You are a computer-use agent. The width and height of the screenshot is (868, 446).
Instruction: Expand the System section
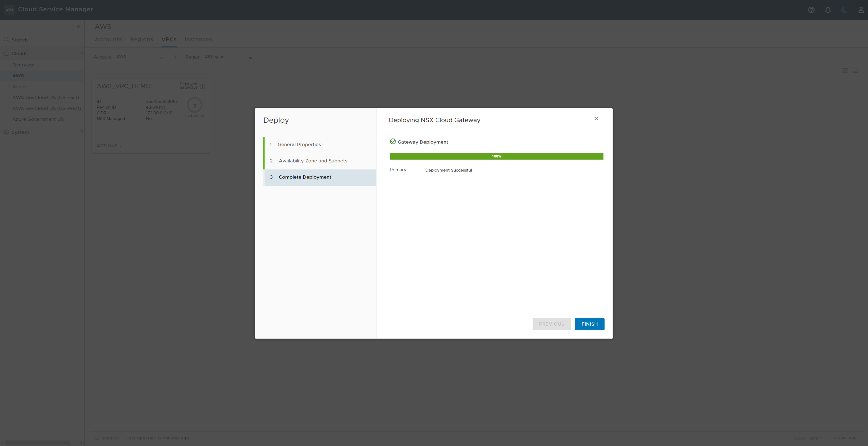[82, 132]
